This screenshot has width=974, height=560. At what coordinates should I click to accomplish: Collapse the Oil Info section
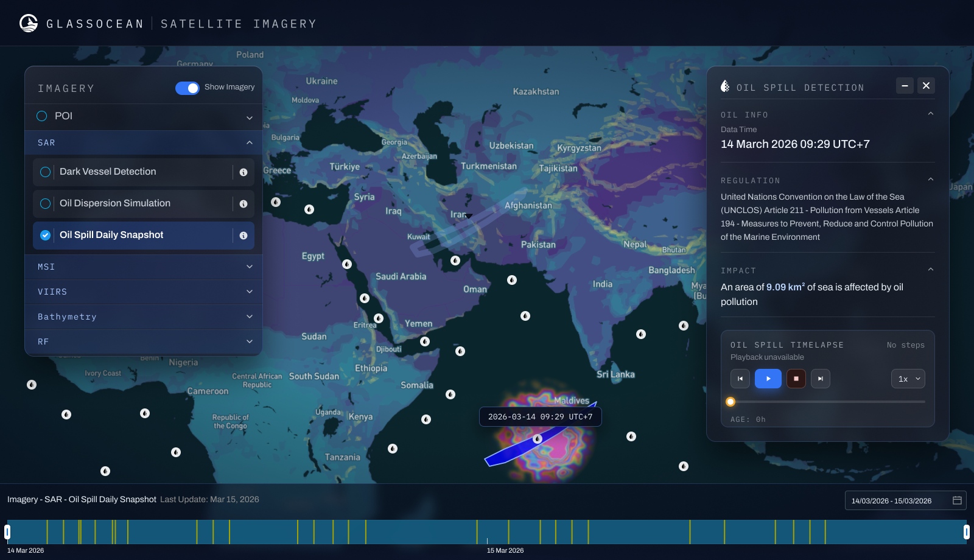coord(930,114)
